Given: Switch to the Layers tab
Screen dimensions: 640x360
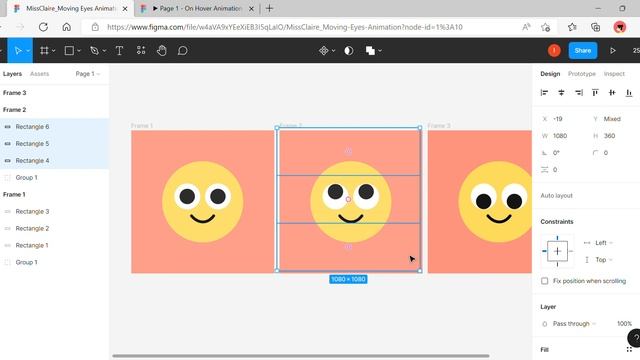Looking at the screenshot, I should point(12,74).
